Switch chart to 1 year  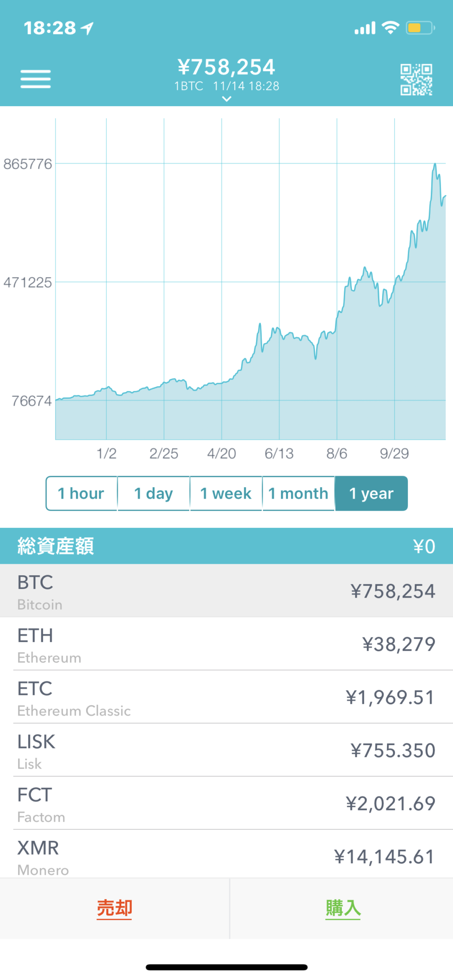[x=371, y=493]
